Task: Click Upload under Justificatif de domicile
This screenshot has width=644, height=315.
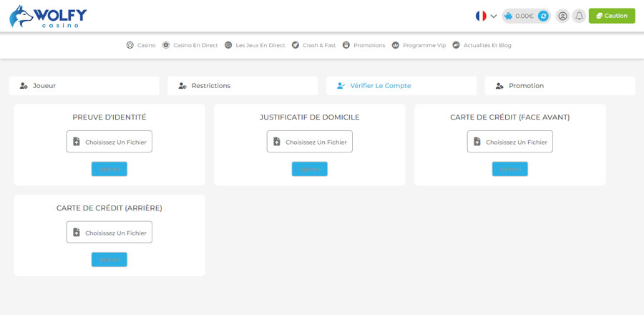Action: (310, 169)
